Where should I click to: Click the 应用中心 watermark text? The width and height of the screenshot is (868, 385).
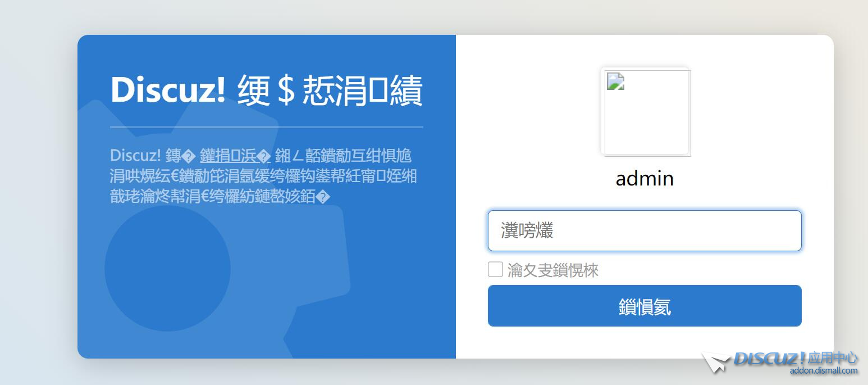point(833,358)
